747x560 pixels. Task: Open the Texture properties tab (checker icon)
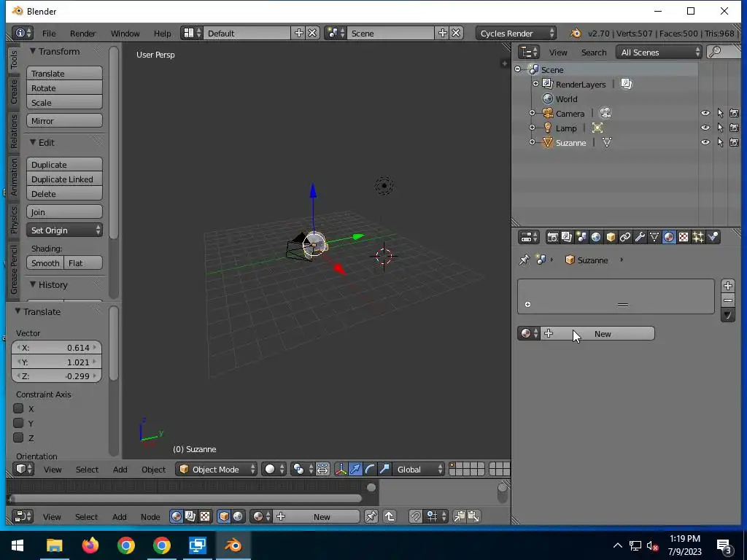(684, 237)
